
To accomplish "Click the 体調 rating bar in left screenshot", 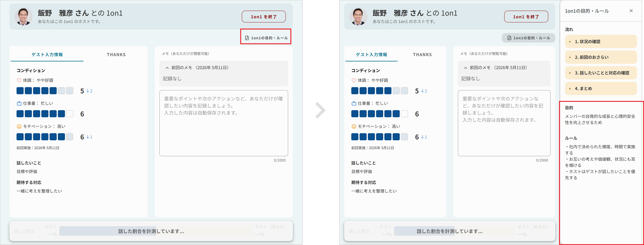I will click(x=45, y=91).
